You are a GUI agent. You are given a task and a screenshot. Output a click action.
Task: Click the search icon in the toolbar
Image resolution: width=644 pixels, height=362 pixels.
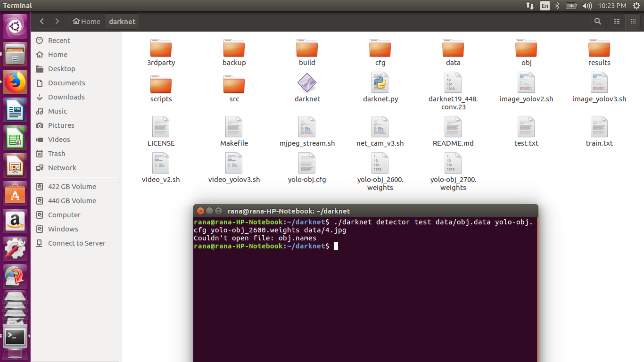(597, 21)
